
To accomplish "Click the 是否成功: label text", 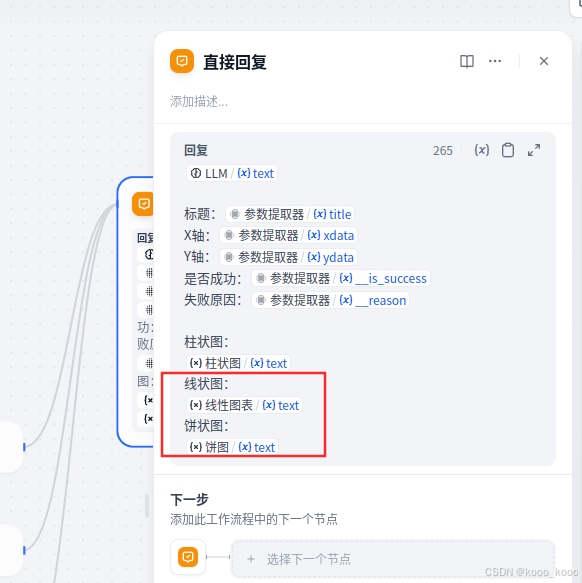I will click(x=213, y=278).
